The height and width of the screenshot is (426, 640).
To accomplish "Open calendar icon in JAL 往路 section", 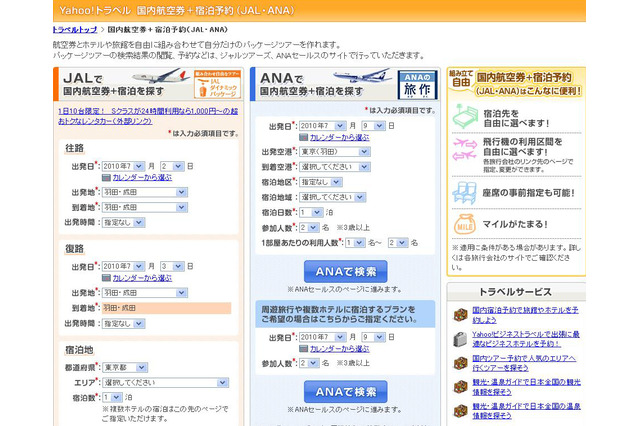I will pos(106,178).
